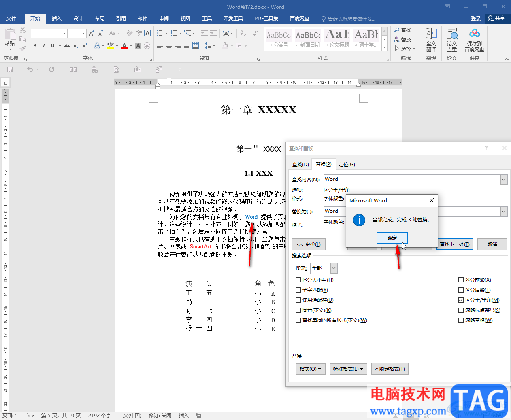Check 同音(英文) sounds like option
The image size is (511, 420).
click(x=298, y=310)
